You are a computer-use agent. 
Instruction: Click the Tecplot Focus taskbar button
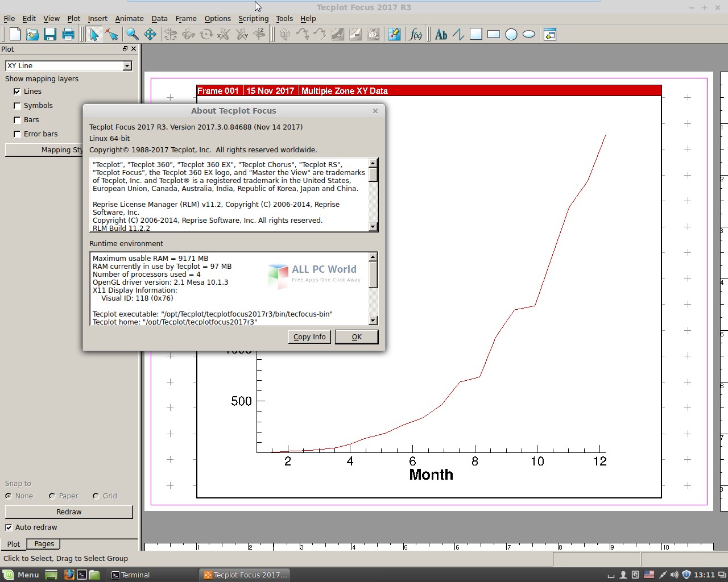coord(246,575)
